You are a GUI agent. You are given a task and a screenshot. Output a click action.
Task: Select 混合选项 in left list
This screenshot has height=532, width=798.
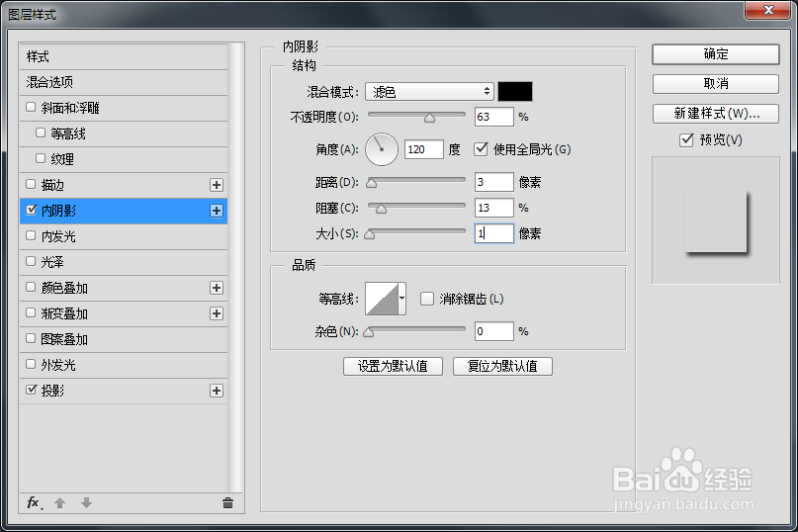124,82
